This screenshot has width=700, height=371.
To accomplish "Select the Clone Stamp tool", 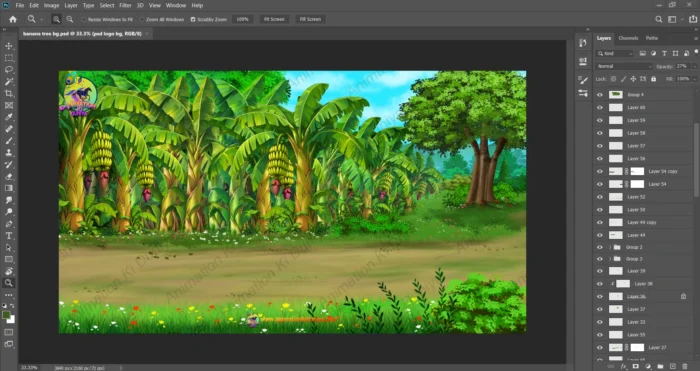I will point(8,153).
